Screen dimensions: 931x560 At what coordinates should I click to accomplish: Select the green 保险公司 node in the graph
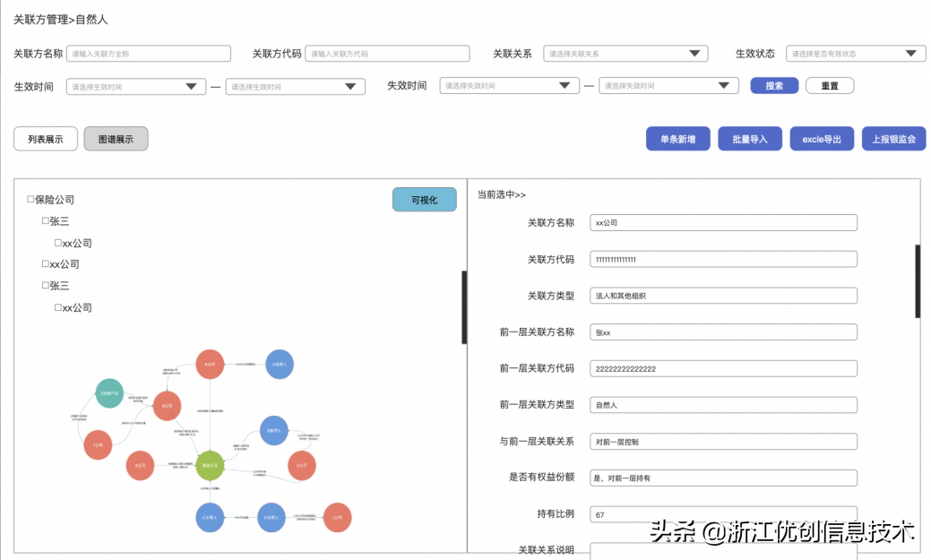point(210,465)
